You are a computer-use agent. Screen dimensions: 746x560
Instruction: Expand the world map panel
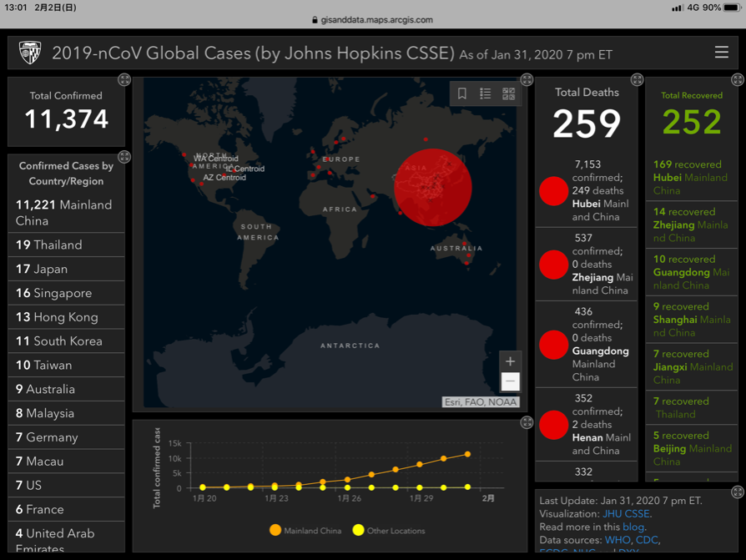(527, 79)
